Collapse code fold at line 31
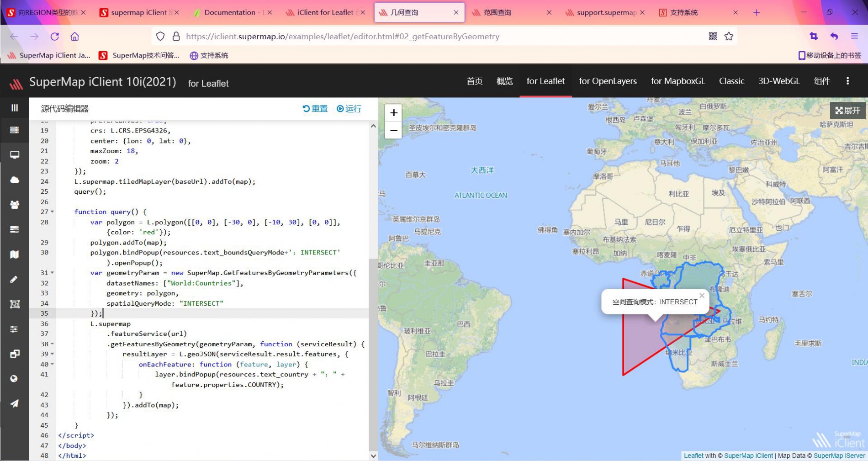 52,273
